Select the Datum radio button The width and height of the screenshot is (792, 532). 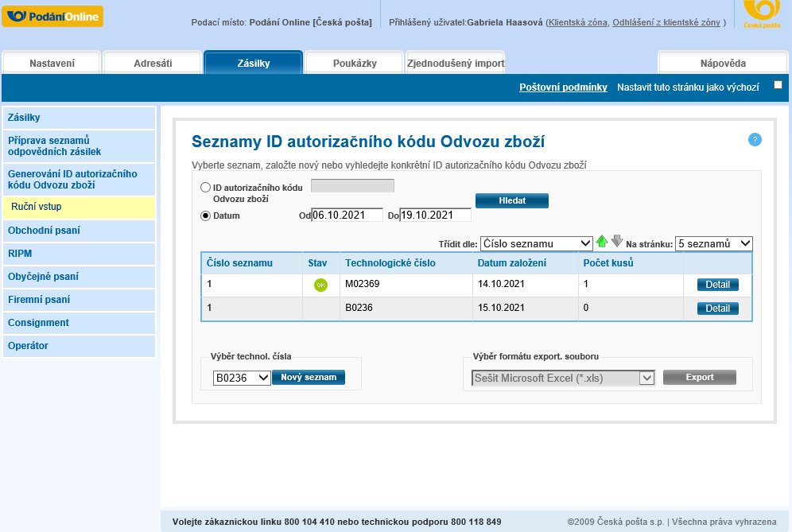tap(206, 216)
